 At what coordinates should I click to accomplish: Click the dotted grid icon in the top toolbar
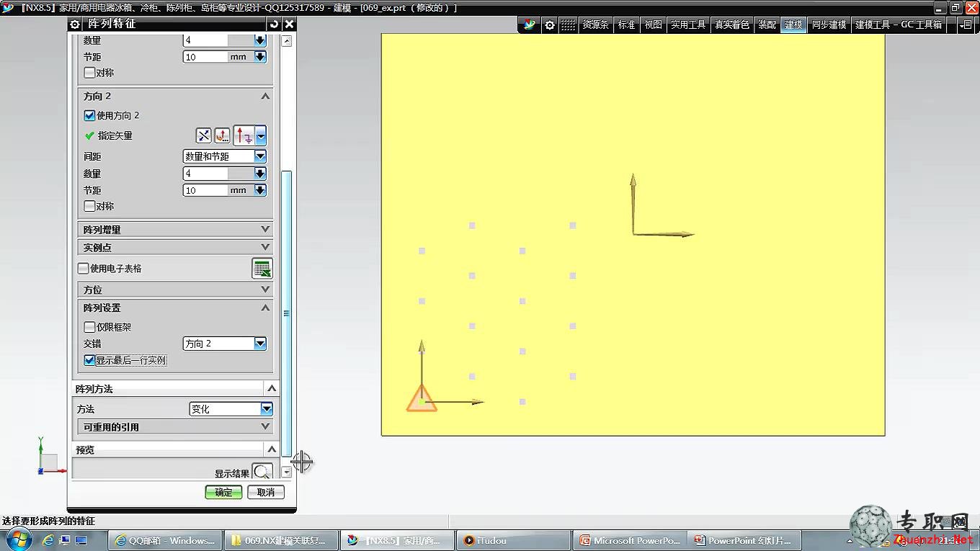pos(568,24)
